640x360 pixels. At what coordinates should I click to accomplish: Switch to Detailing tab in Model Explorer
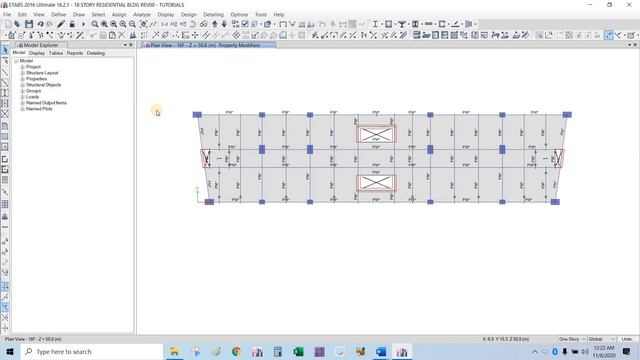pos(96,53)
